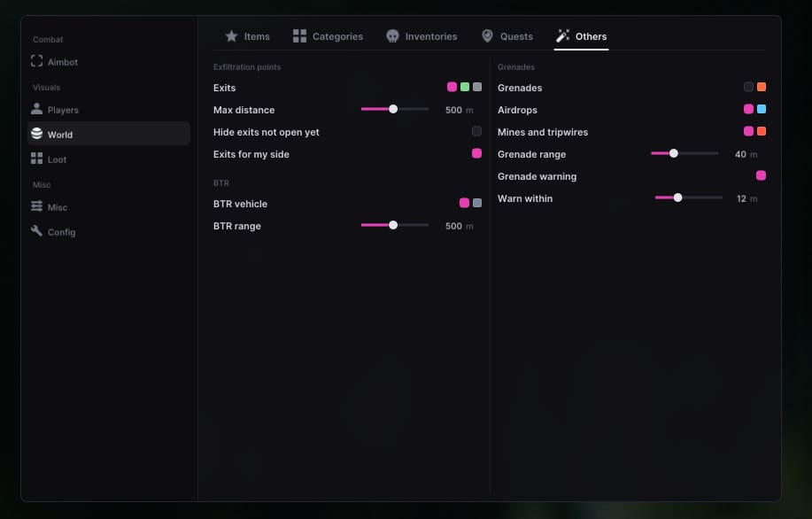Open the gray color swatch for Exits
Screen dimensions: 812x519
[x=477, y=87]
